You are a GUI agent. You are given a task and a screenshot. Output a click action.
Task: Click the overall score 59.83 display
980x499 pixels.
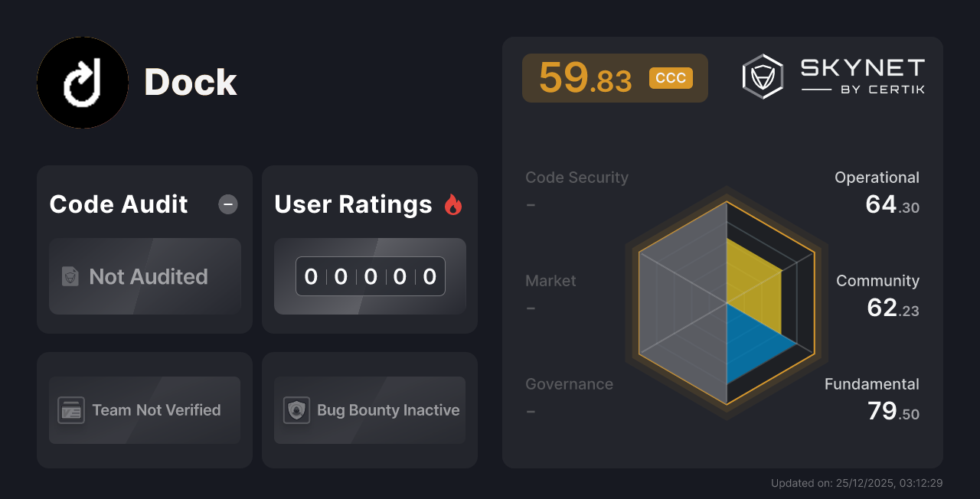[x=586, y=77]
